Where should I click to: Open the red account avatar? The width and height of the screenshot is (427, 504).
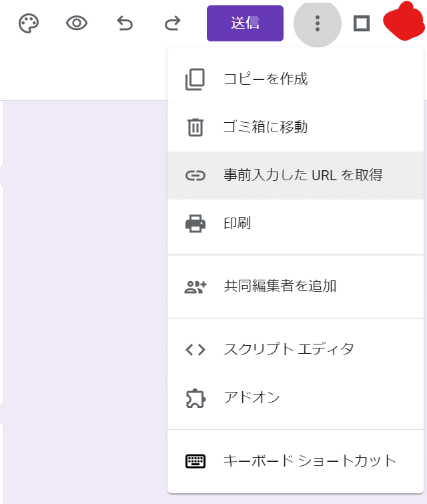404,21
